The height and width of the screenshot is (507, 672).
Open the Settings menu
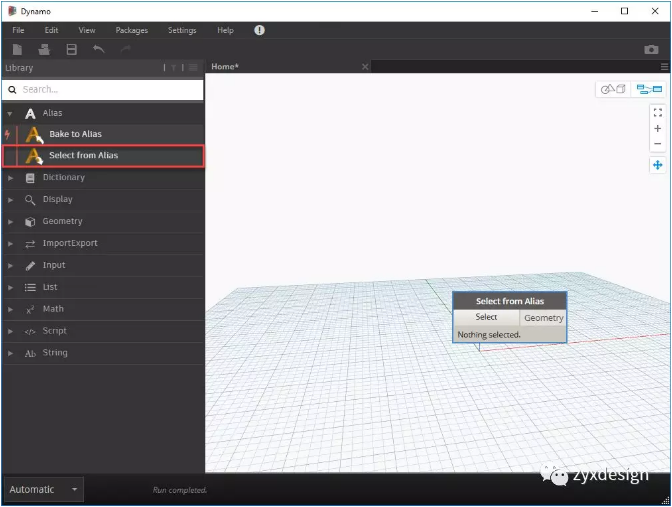(182, 30)
